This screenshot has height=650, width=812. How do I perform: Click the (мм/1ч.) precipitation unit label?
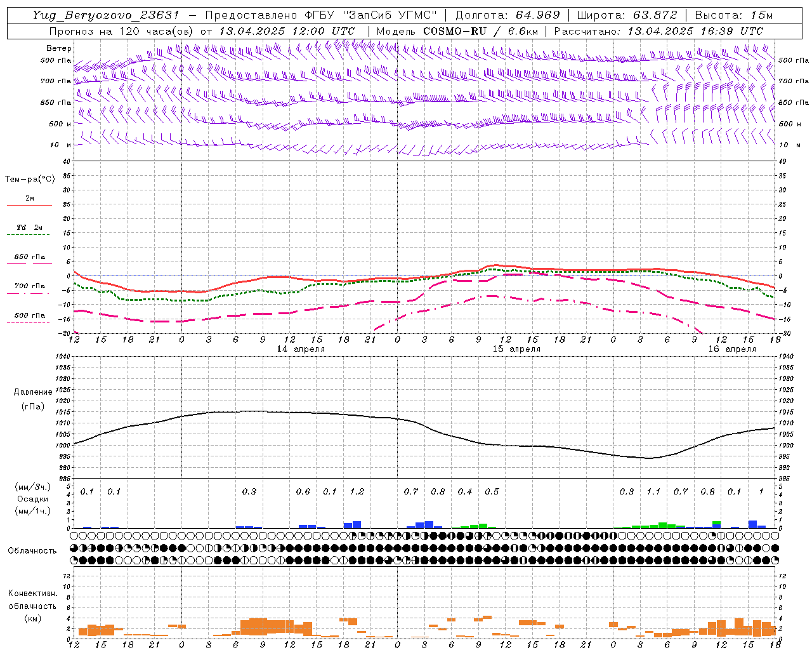point(33,511)
